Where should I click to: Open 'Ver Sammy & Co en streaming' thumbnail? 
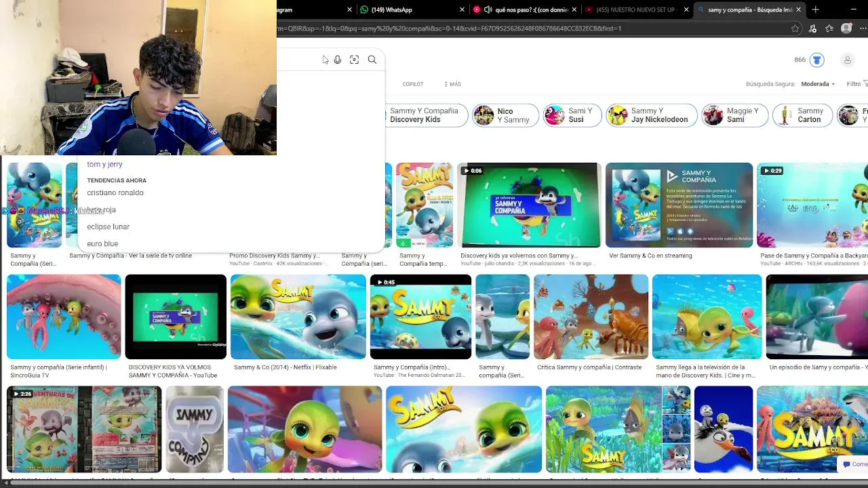679,205
